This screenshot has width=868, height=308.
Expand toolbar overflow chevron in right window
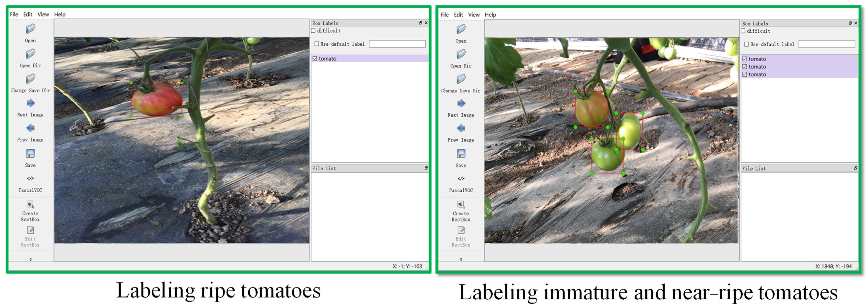pos(461,259)
